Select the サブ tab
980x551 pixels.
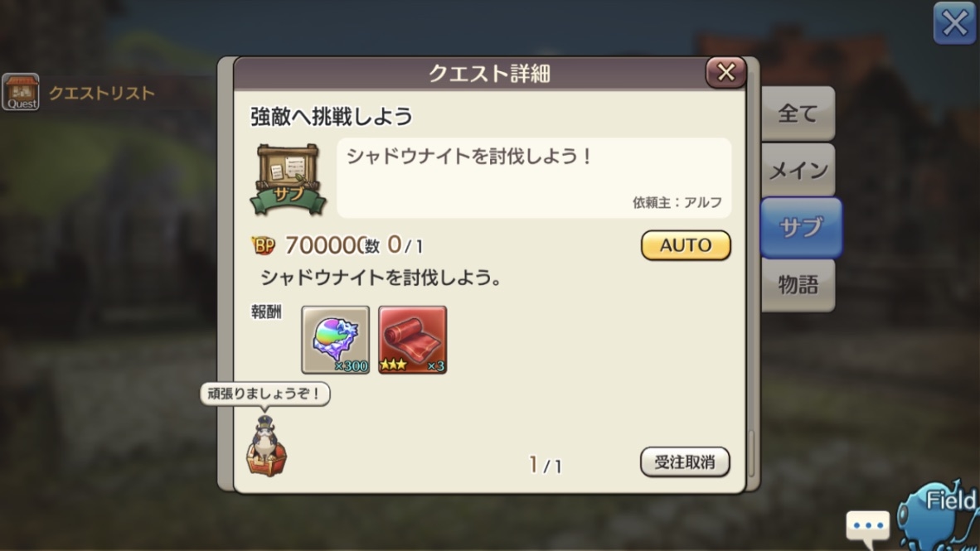click(x=801, y=227)
